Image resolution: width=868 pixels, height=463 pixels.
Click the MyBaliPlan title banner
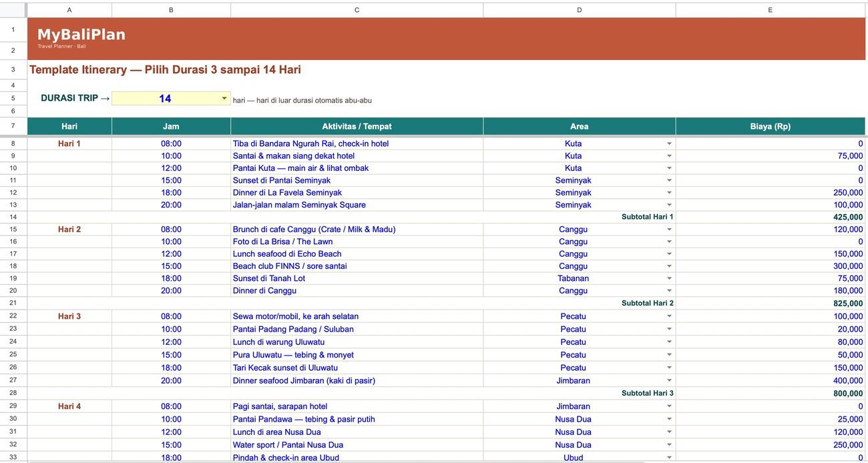446,39
